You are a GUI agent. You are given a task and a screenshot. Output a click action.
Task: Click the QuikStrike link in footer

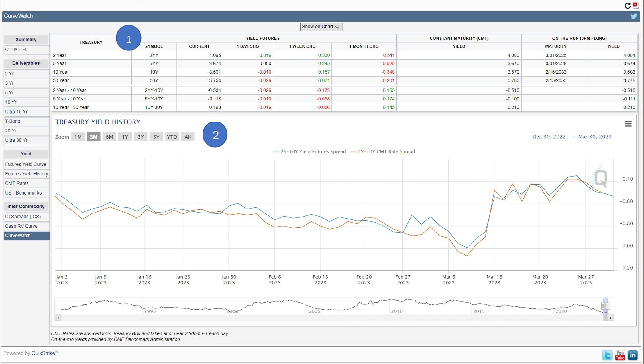[x=43, y=353]
